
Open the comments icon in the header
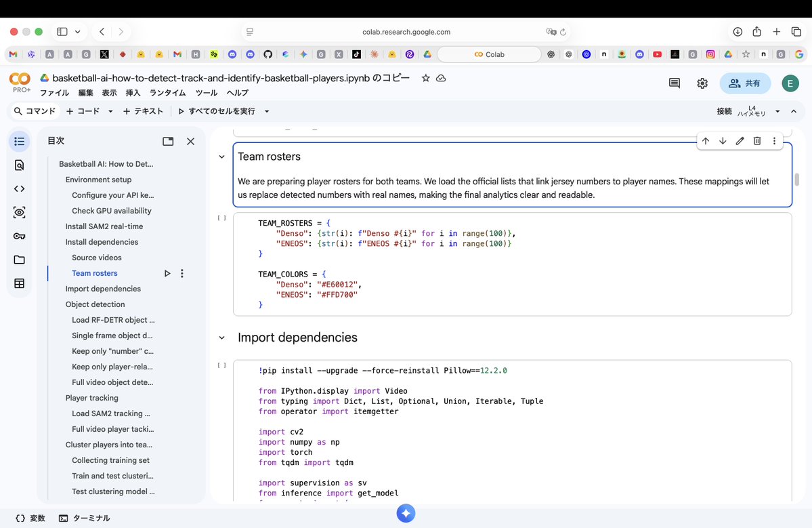(675, 83)
